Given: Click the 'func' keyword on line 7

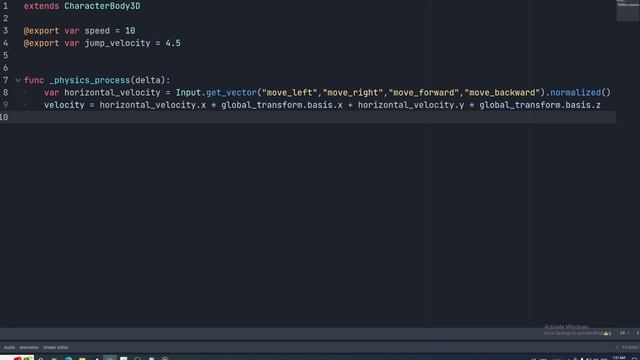Looking at the screenshot, I should [34, 80].
